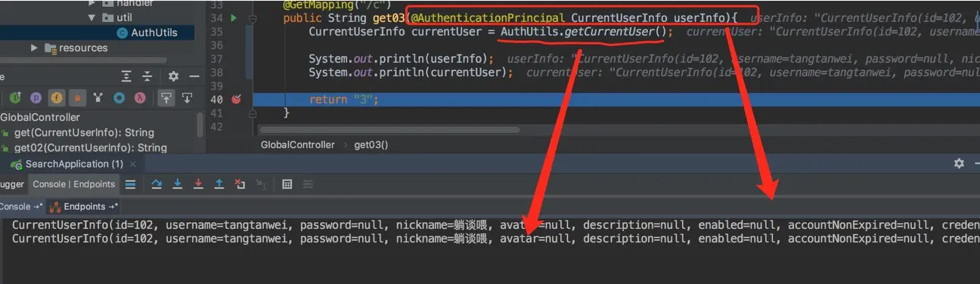Switch to the Debugger tab

12,184
